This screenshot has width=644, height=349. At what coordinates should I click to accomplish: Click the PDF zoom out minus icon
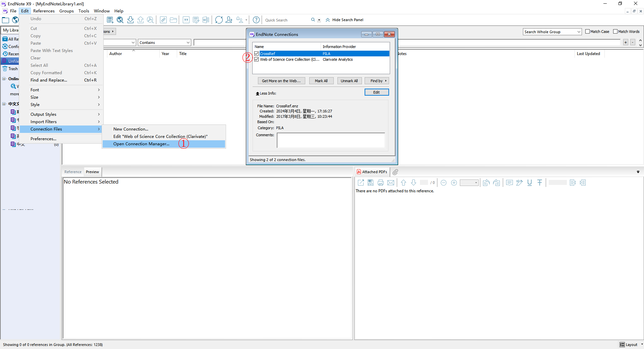pos(443,183)
